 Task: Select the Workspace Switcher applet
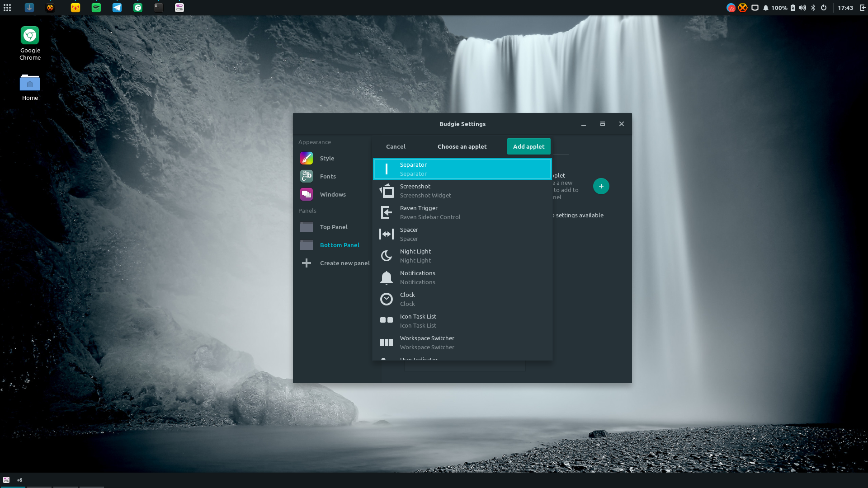pos(462,343)
